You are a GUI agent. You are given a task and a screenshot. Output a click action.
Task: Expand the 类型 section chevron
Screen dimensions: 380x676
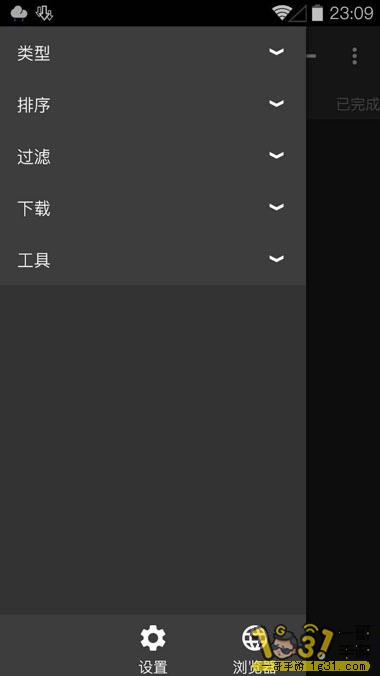pyautogui.click(x=276, y=52)
